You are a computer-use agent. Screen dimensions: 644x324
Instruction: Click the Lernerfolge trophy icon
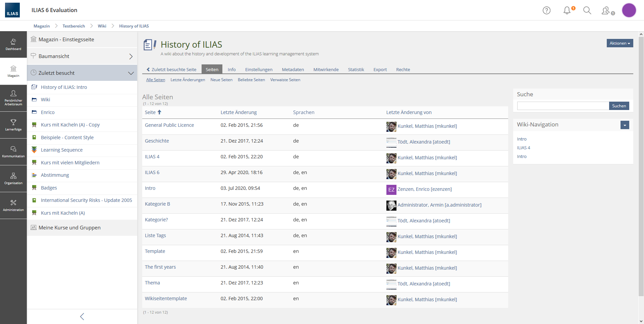coord(13,122)
